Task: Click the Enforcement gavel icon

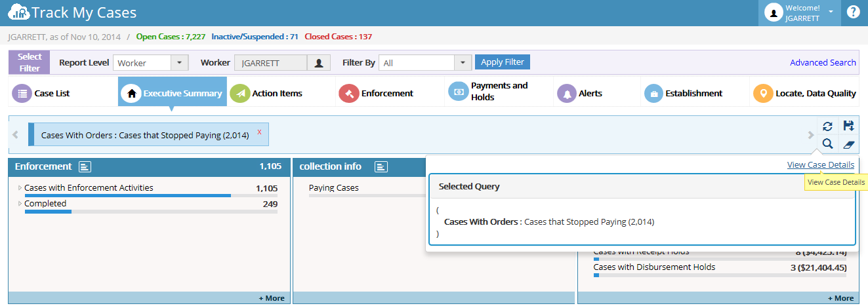Action: click(348, 93)
